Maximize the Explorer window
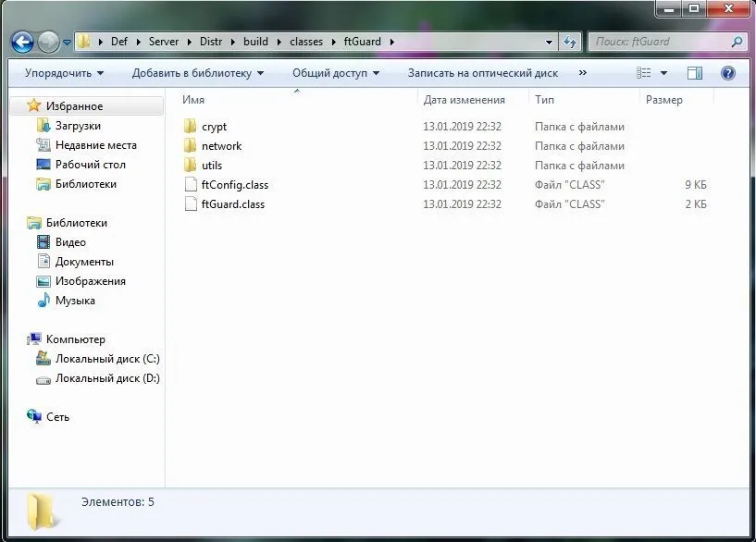The width and height of the screenshot is (756, 542). [x=694, y=8]
